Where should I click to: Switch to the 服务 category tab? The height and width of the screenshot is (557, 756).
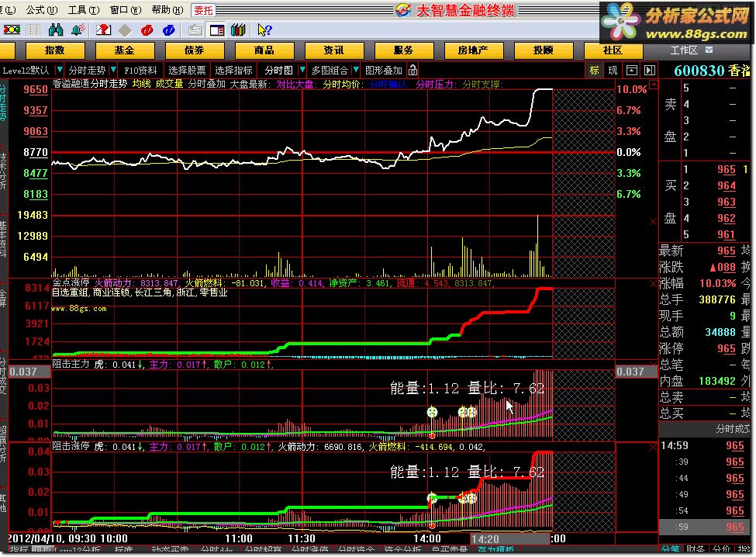(403, 50)
